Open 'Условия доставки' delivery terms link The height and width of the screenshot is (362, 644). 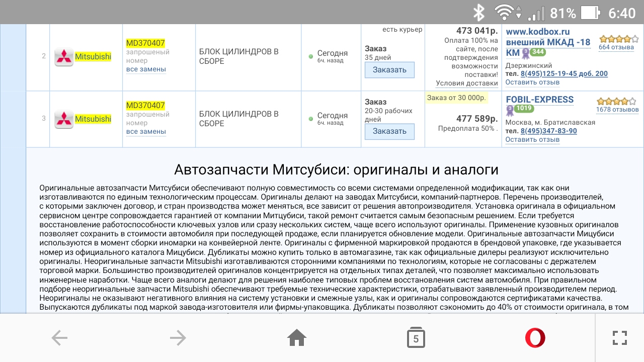tap(467, 83)
